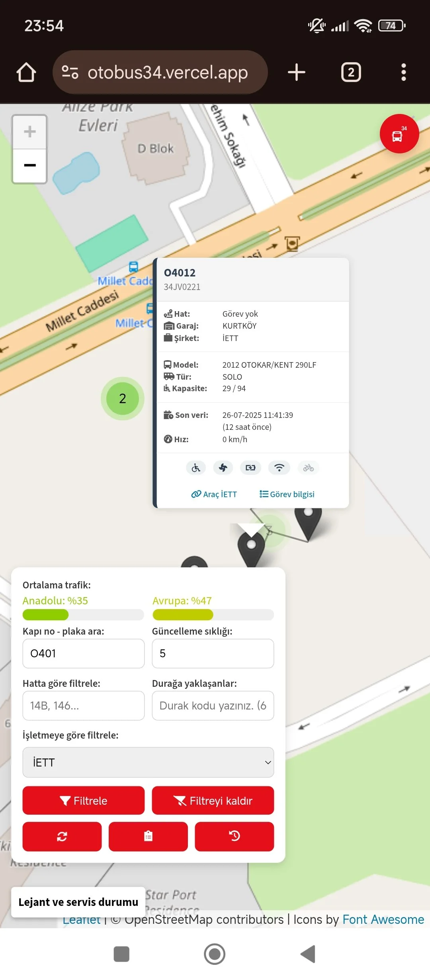Open the Görev bilgisi link

(287, 494)
